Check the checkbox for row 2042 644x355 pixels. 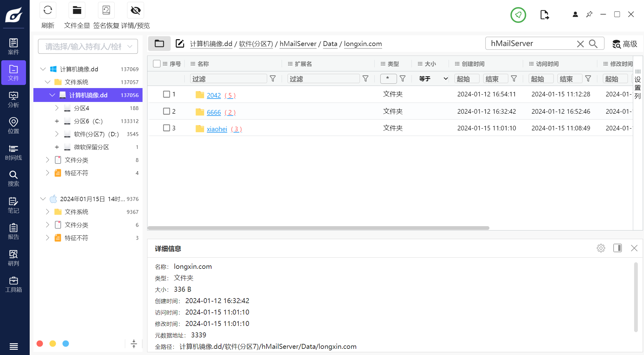(x=166, y=94)
